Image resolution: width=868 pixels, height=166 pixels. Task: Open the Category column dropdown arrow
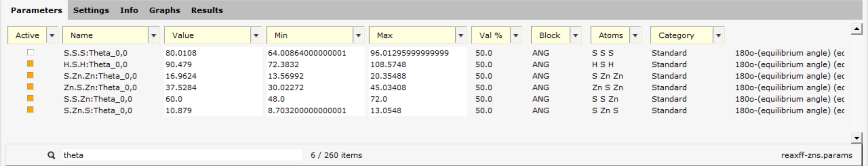[718, 35]
